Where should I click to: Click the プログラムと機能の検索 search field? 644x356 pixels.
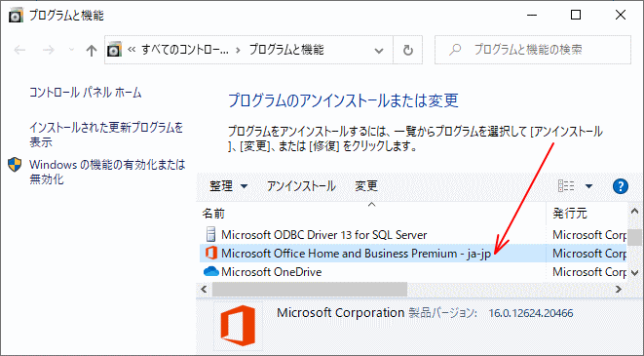(533, 50)
